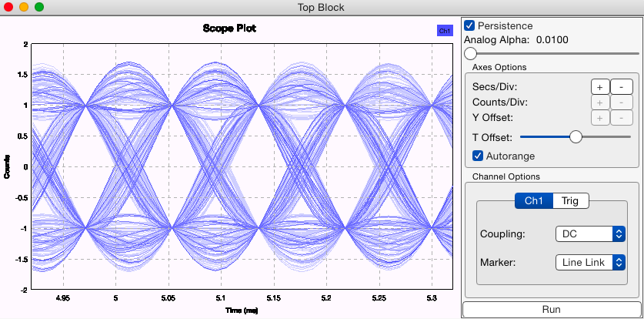Image resolution: width=644 pixels, height=319 pixels.
Task: Switch to the Ch1 tab
Action: coord(534,200)
